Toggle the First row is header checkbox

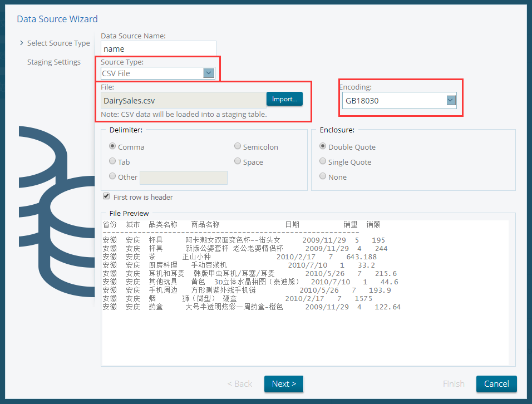click(x=106, y=196)
